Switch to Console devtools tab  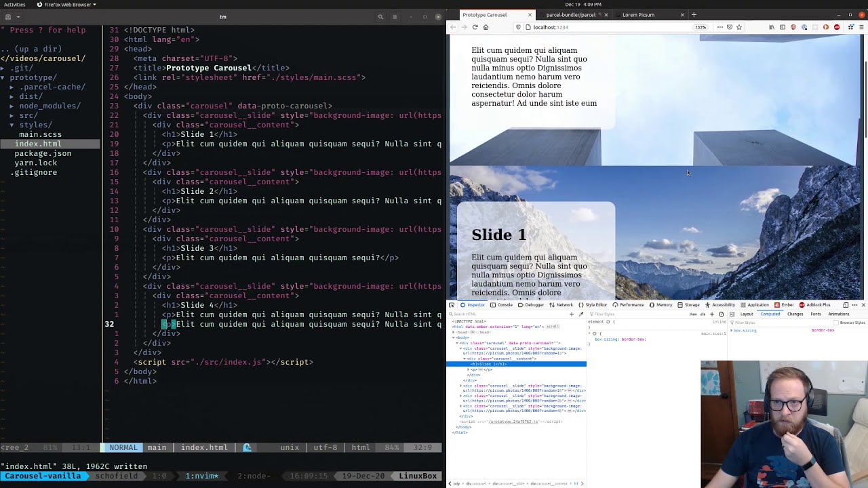pos(501,305)
